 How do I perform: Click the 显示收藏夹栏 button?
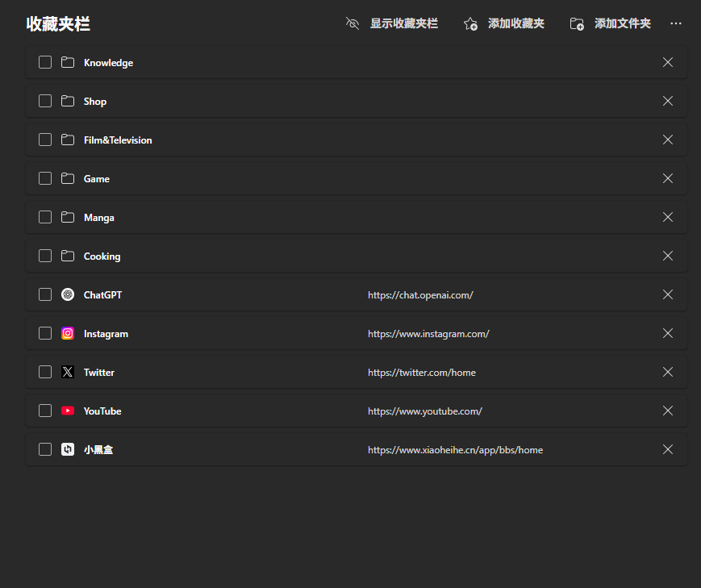(392, 23)
